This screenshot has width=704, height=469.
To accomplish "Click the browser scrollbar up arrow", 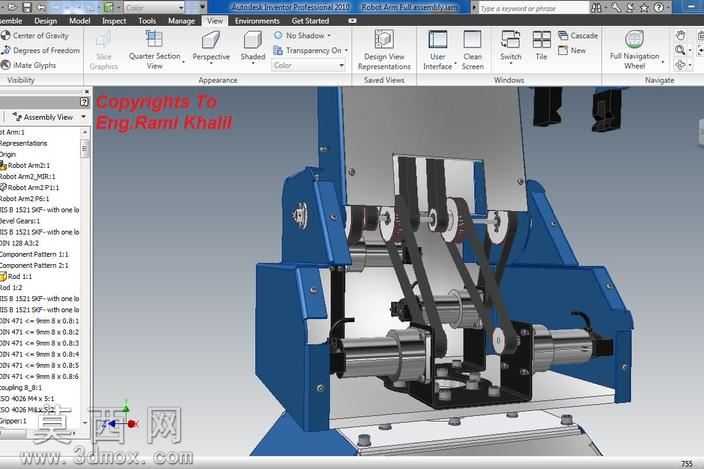I will point(84,132).
